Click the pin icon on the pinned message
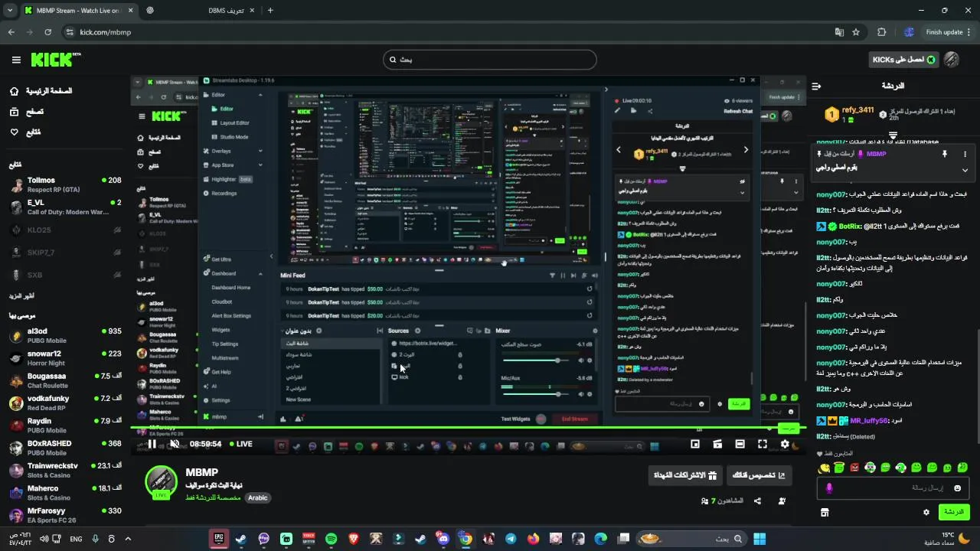Viewport: 980px width, 551px height. (x=944, y=154)
